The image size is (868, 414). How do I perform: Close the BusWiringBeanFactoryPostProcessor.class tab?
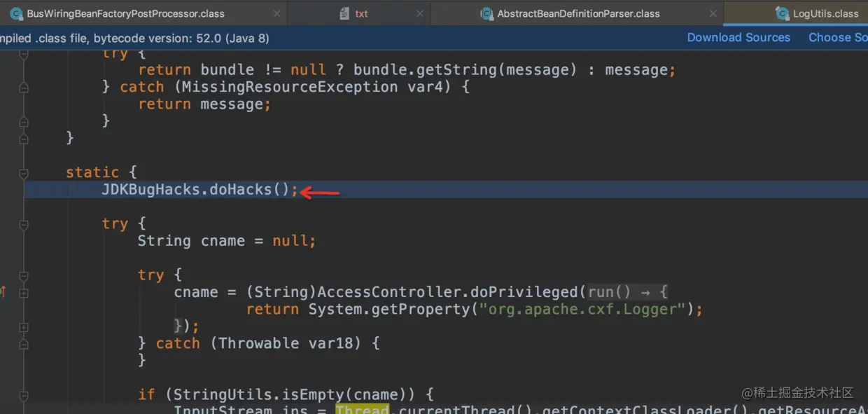point(276,13)
